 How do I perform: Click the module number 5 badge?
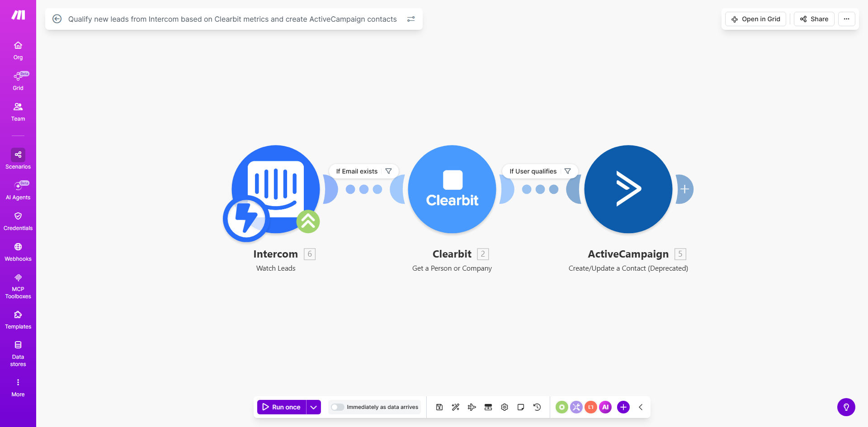(680, 254)
